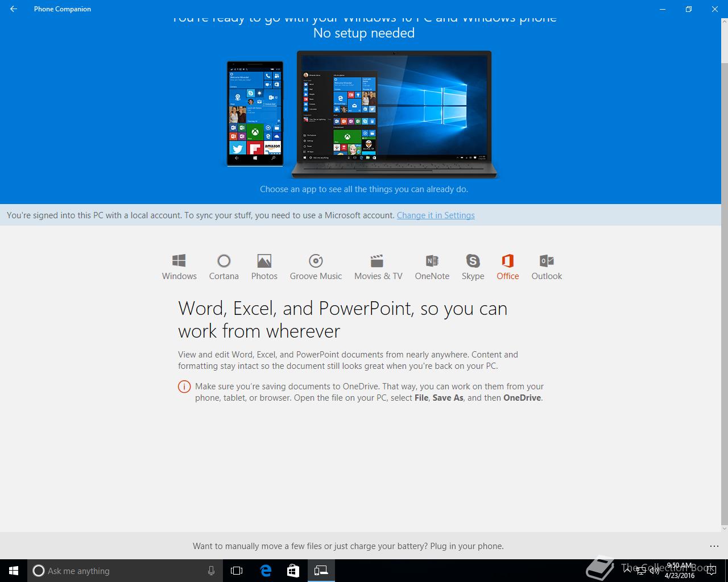Click the red info icon beside OneDrive tip
The width and height of the screenshot is (728, 582).
coord(184,386)
